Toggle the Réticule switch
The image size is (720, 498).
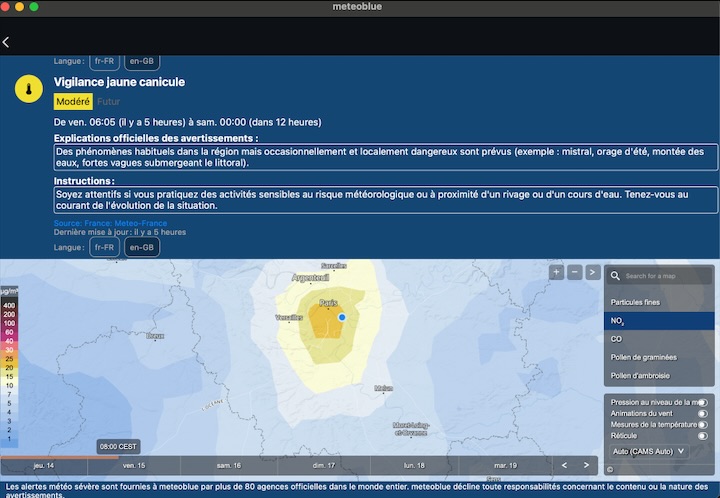702,436
